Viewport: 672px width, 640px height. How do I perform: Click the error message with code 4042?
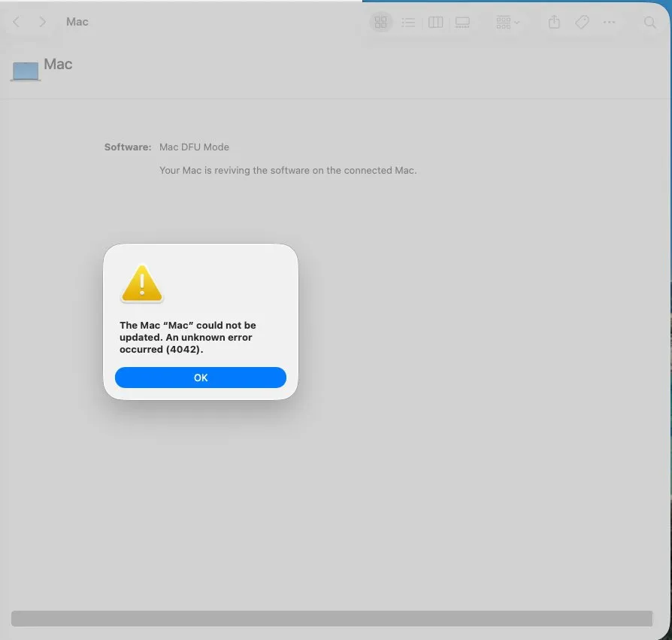(188, 338)
